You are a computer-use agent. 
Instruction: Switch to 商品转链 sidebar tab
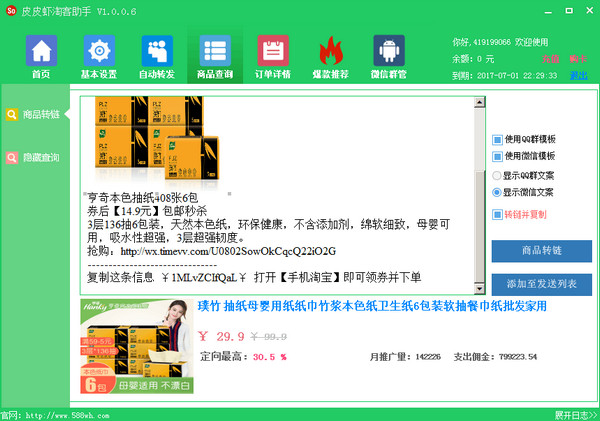click(x=34, y=115)
